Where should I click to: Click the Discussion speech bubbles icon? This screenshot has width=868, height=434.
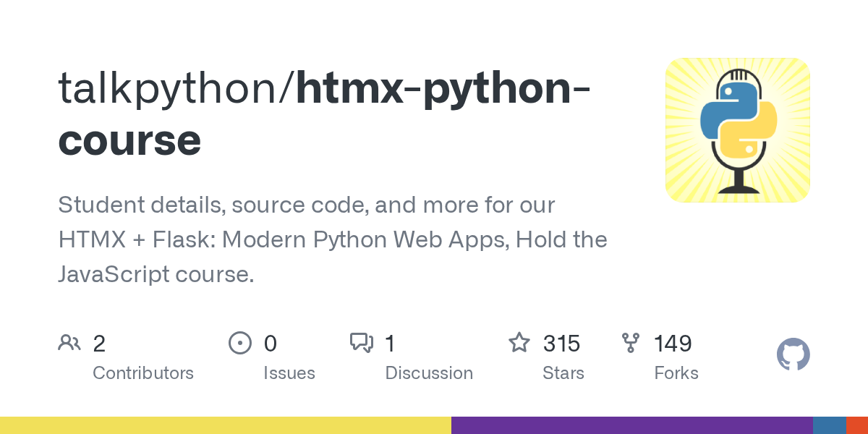pyautogui.click(x=362, y=342)
